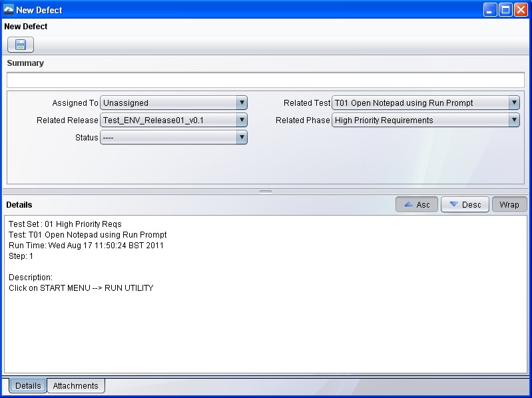Click into the Summary text field
The width and height of the screenshot is (532, 398).
coord(266,80)
